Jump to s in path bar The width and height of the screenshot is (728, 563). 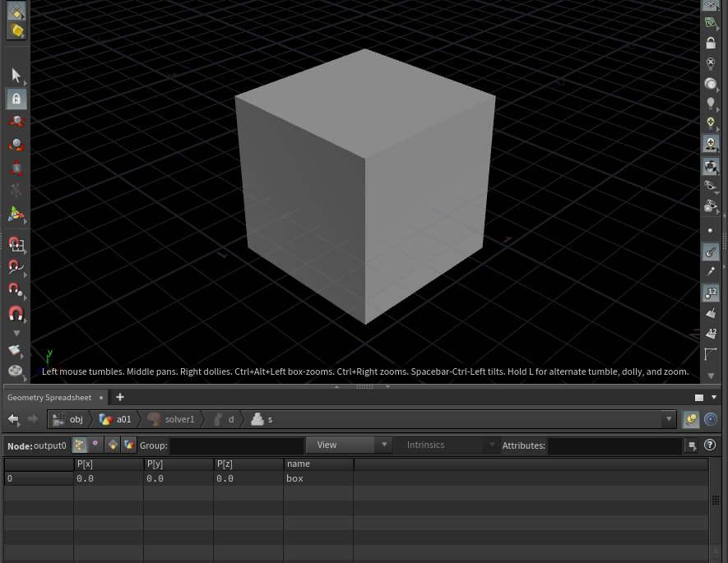pyautogui.click(x=262, y=419)
